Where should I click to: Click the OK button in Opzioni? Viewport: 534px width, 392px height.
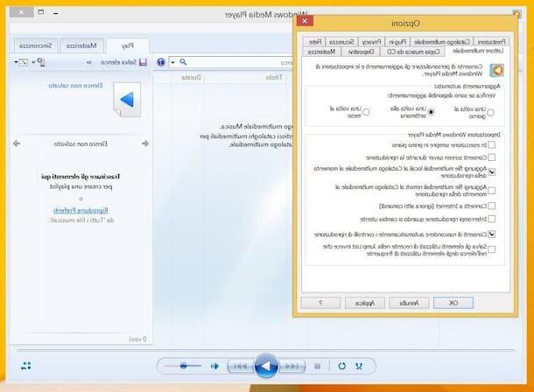tap(453, 303)
